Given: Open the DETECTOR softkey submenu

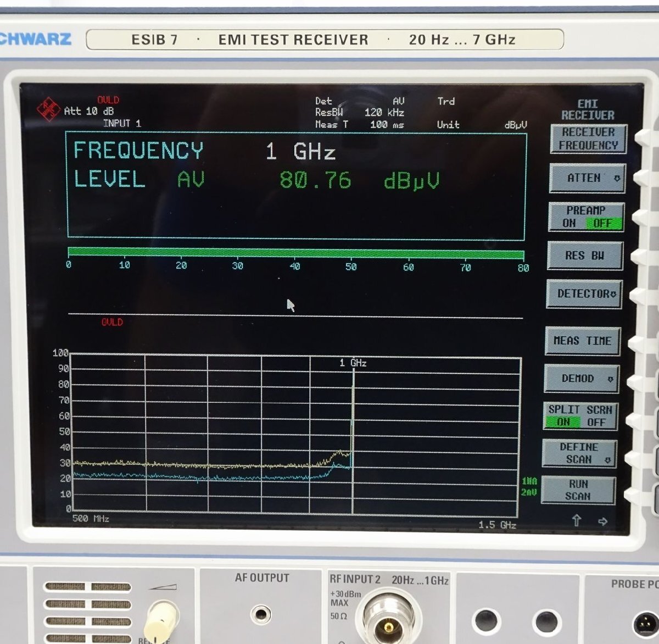Looking at the screenshot, I should tap(584, 294).
